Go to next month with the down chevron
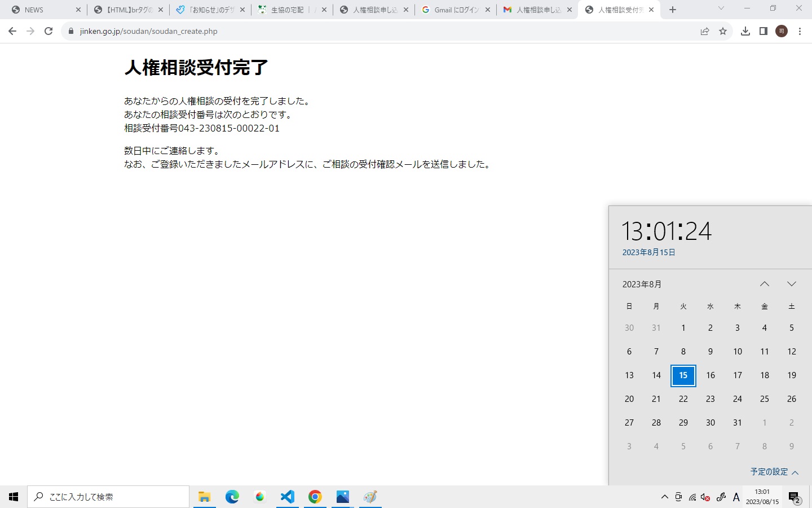The image size is (812, 508). click(x=792, y=284)
